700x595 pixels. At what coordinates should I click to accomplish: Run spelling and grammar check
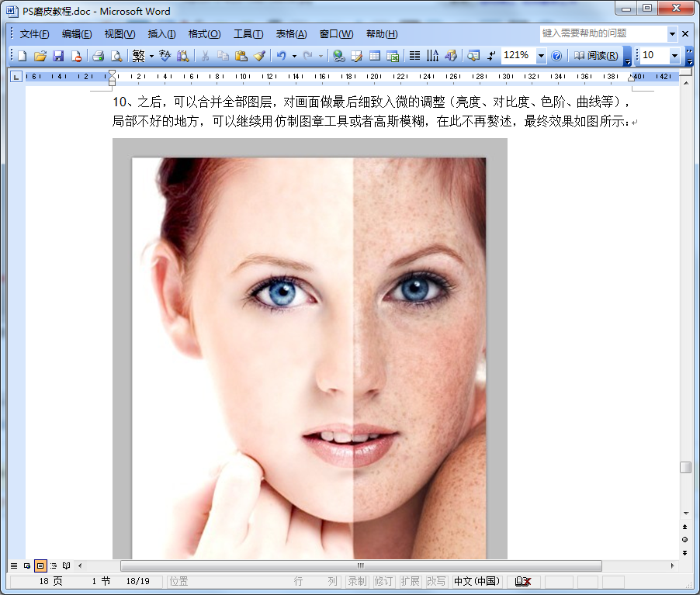(165, 56)
